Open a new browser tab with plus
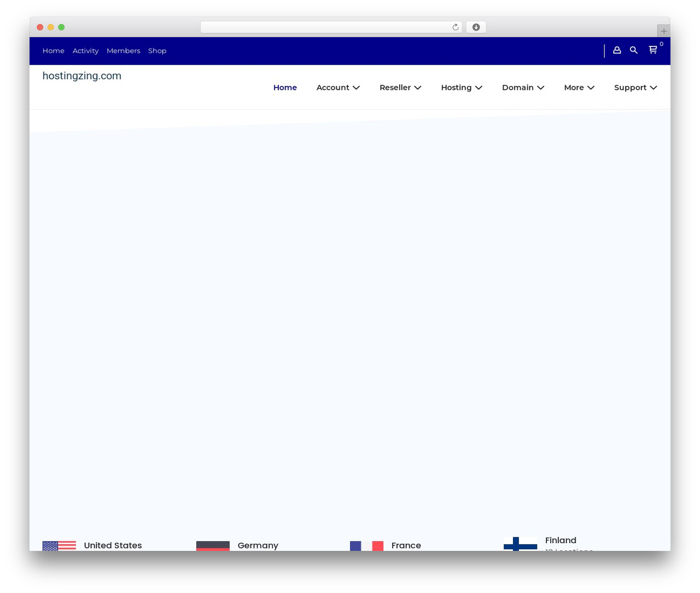Image resolution: width=700 pixels, height=593 pixels. (664, 31)
